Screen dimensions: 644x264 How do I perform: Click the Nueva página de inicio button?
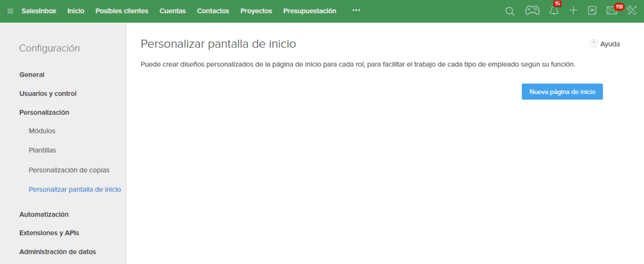(x=562, y=92)
